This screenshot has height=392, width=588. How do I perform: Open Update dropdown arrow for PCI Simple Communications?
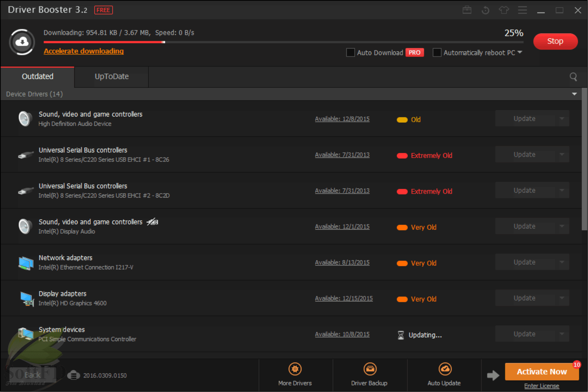(561, 334)
